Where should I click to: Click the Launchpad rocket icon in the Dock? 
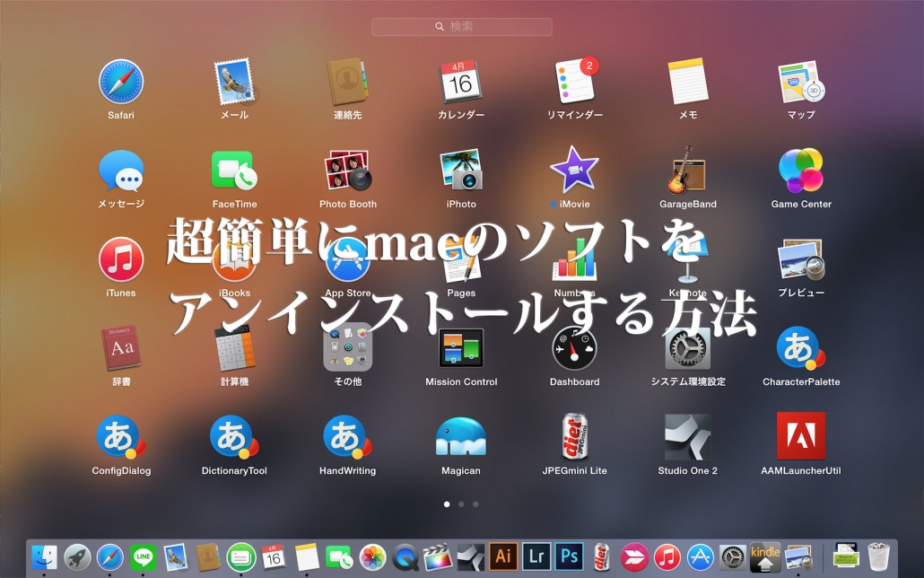click(x=77, y=556)
